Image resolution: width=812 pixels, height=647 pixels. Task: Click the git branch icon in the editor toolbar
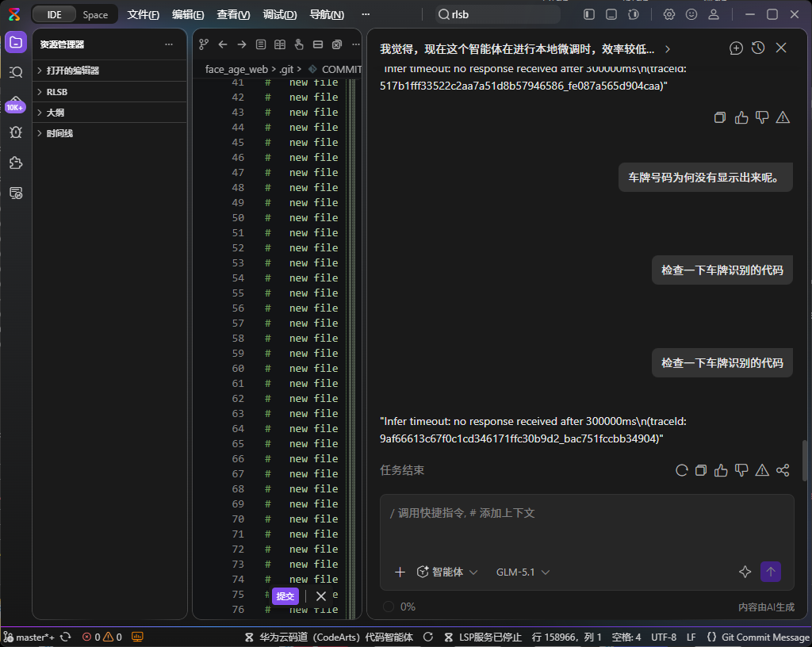[x=204, y=44]
